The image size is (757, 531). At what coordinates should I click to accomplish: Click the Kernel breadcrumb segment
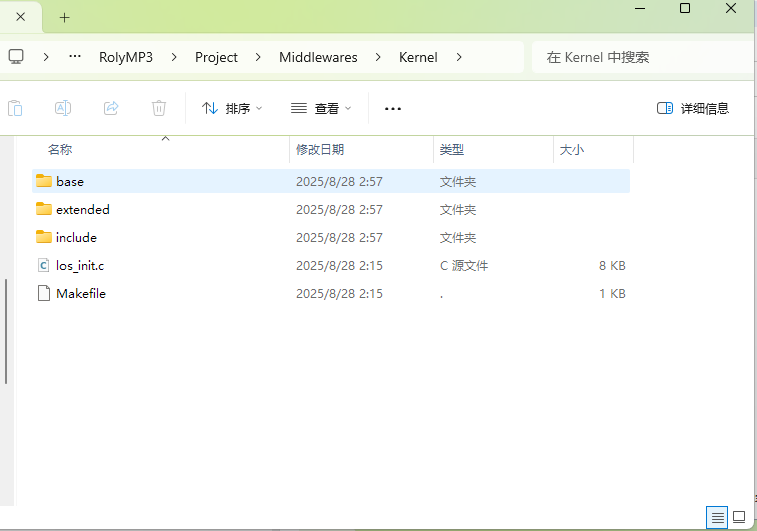coord(418,57)
